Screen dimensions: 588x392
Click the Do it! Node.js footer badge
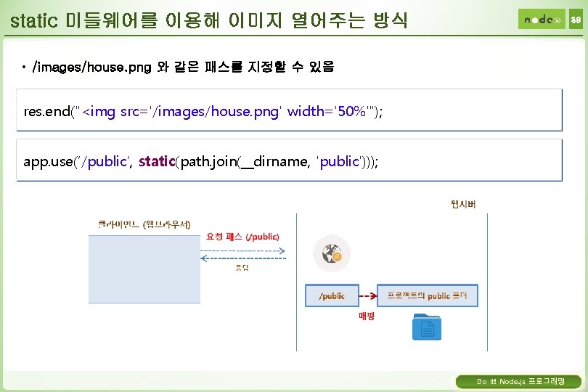518,382
